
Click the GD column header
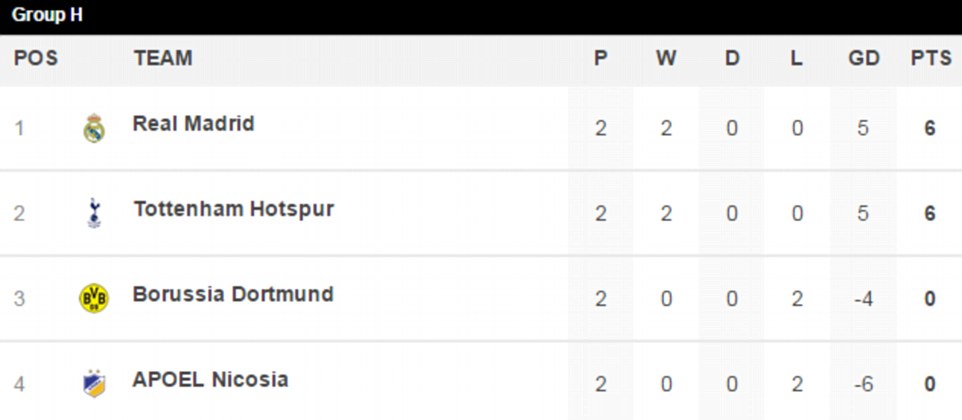click(863, 58)
